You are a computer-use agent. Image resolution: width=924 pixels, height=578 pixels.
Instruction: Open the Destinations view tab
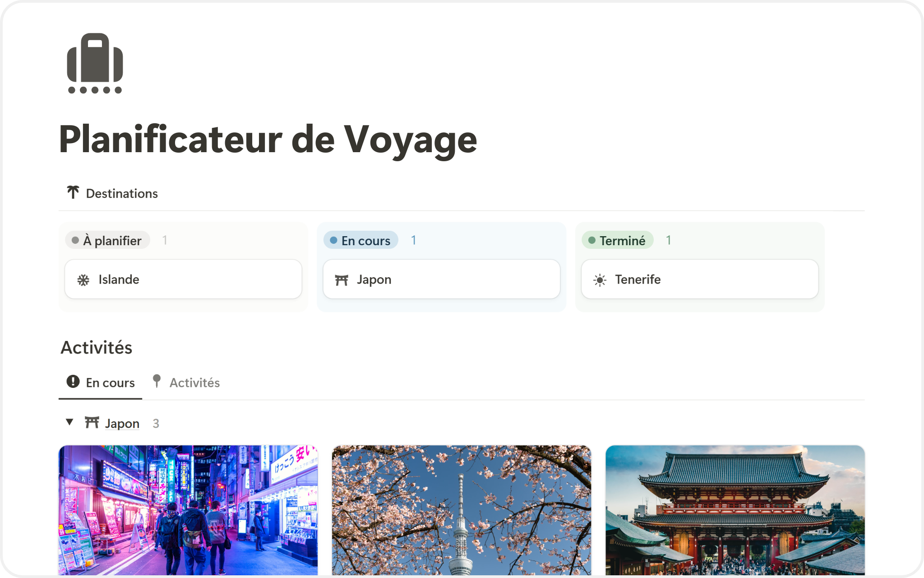(112, 193)
